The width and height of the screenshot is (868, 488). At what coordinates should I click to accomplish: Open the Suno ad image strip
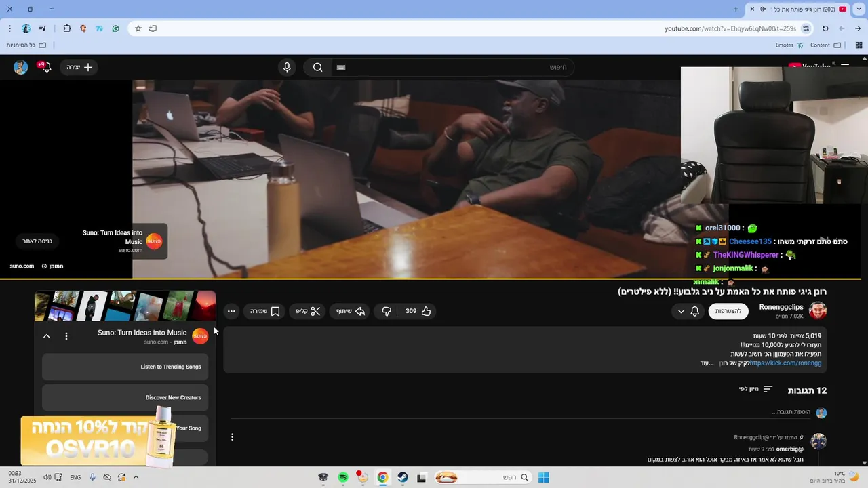[x=125, y=306]
